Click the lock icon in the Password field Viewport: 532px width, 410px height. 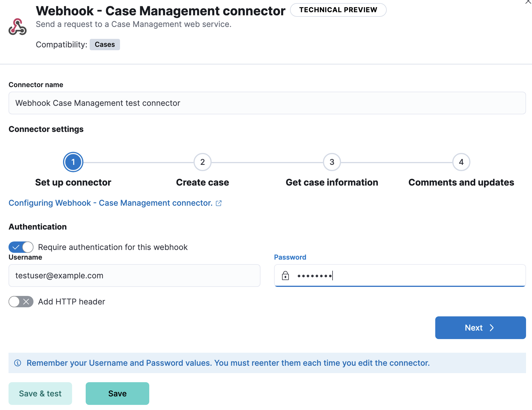coord(285,276)
